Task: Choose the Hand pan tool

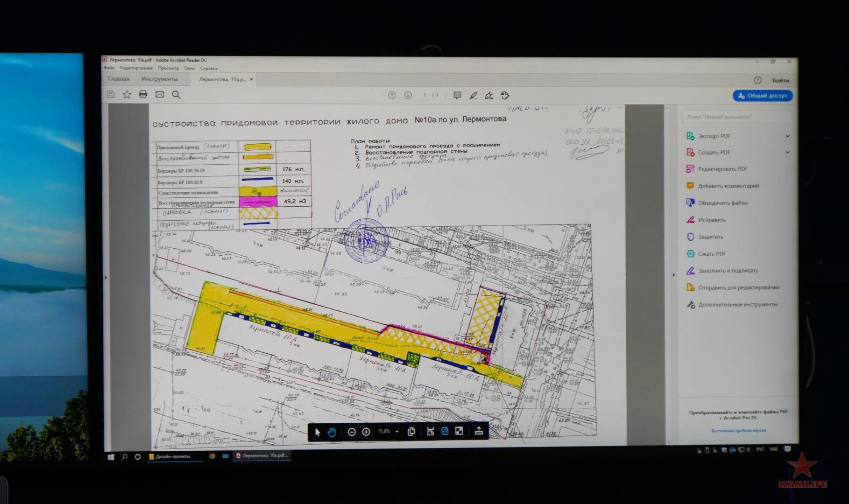Action: [332, 432]
